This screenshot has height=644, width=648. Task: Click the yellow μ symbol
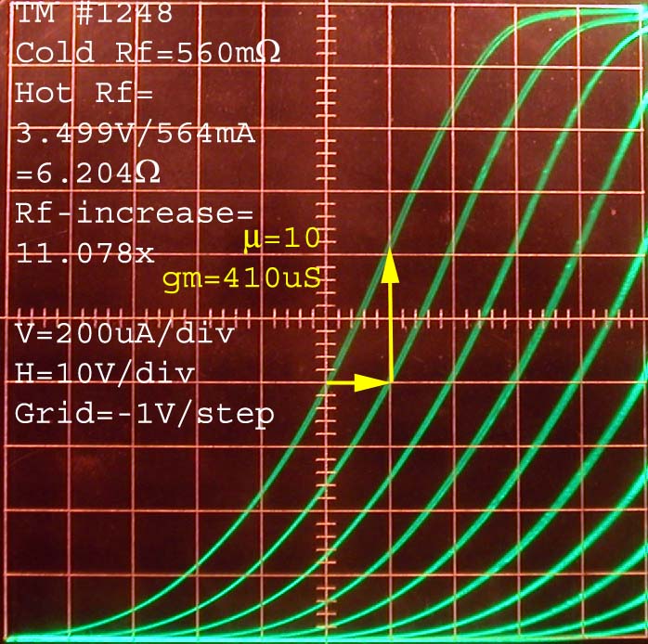[x=253, y=238]
